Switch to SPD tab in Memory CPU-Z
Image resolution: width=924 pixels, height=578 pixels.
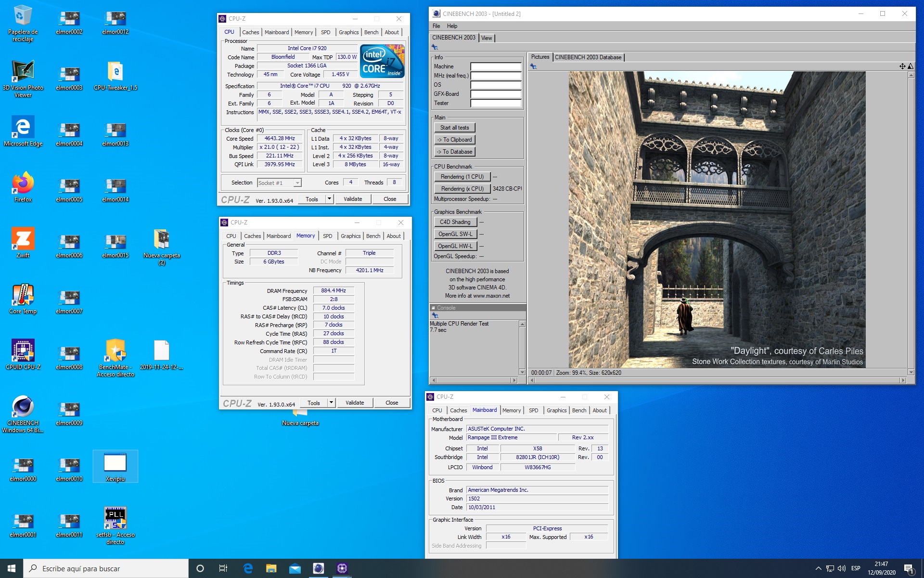coord(328,236)
